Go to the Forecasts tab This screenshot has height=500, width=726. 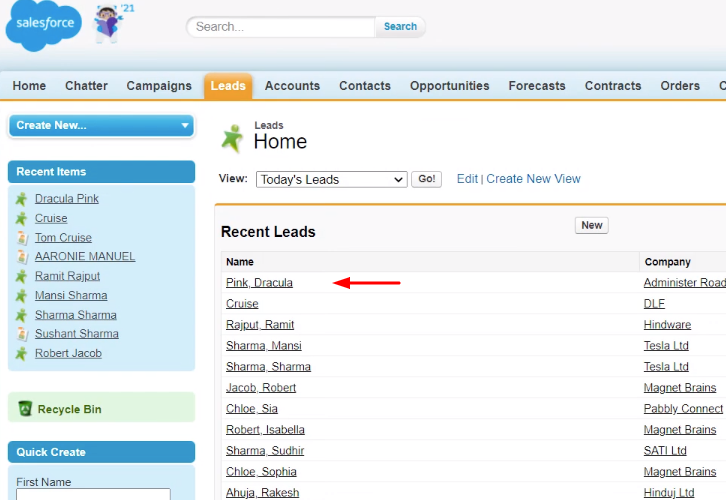point(537,86)
